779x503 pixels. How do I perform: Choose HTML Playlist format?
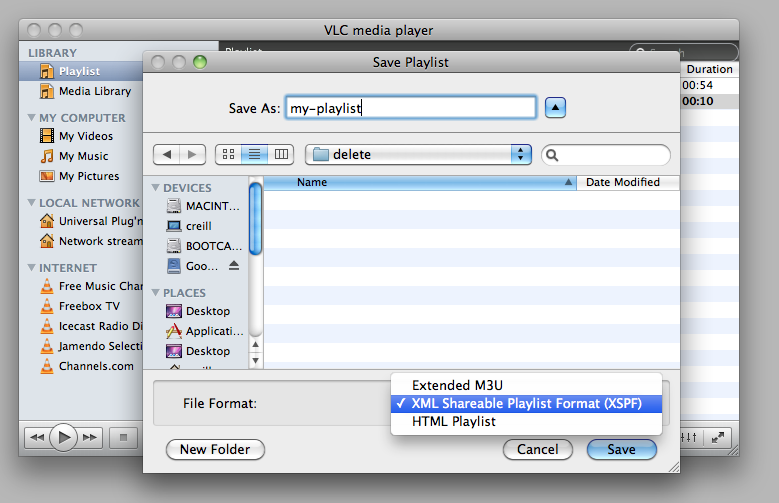pos(527,421)
